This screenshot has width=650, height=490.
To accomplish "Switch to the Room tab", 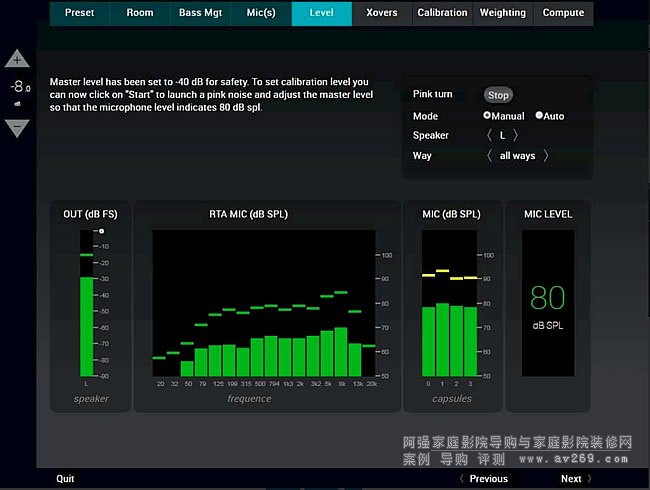I will click(140, 13).
